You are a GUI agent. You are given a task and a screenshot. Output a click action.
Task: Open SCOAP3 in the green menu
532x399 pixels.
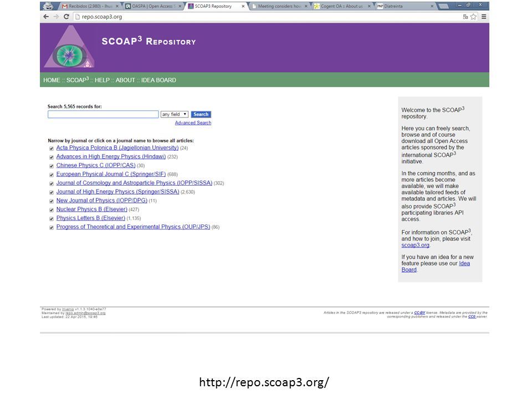tap(78, 80)
